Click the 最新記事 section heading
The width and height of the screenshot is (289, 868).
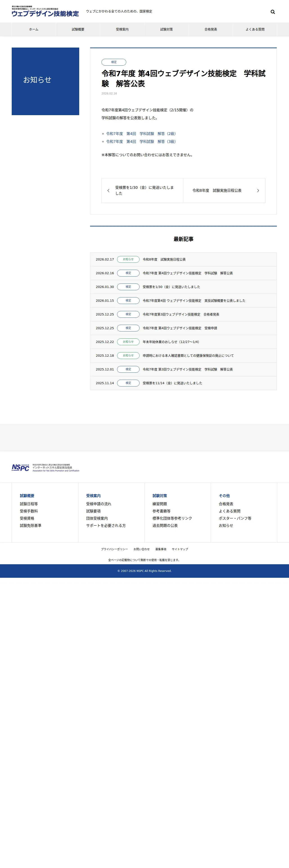pyautogui.click(x=183, y=239)
